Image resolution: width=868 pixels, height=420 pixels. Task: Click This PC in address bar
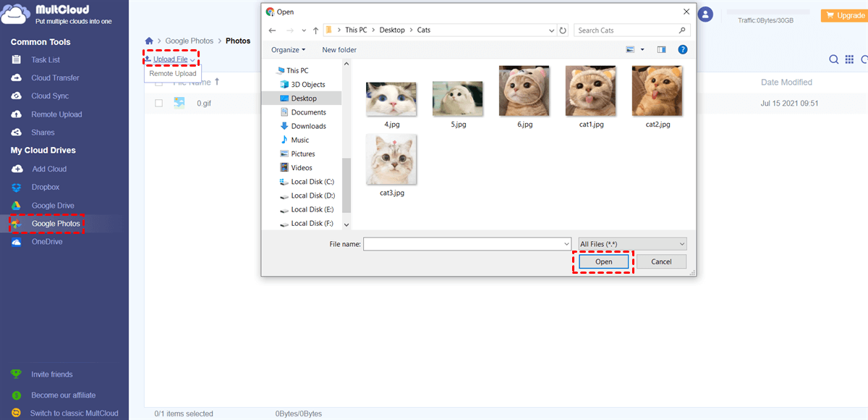pos(356,30)
